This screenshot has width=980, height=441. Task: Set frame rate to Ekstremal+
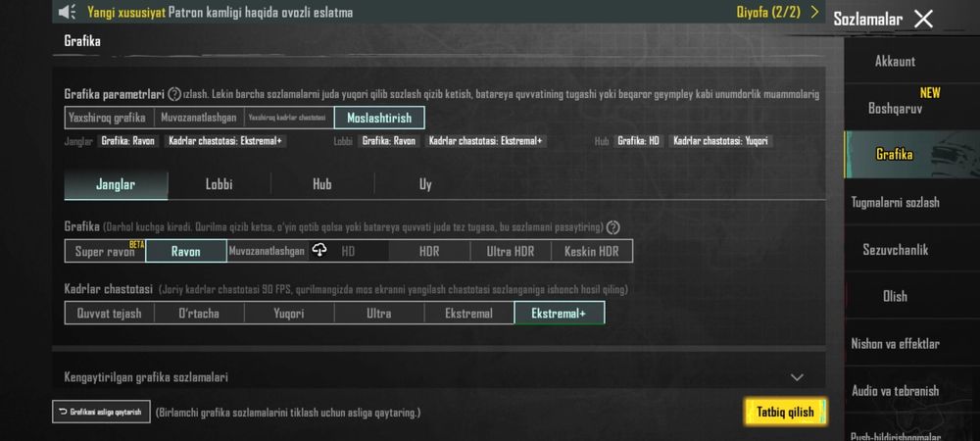coord(560,313)
